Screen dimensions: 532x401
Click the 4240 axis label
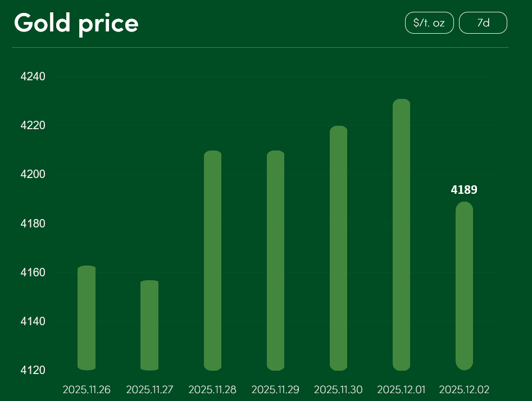33,76
